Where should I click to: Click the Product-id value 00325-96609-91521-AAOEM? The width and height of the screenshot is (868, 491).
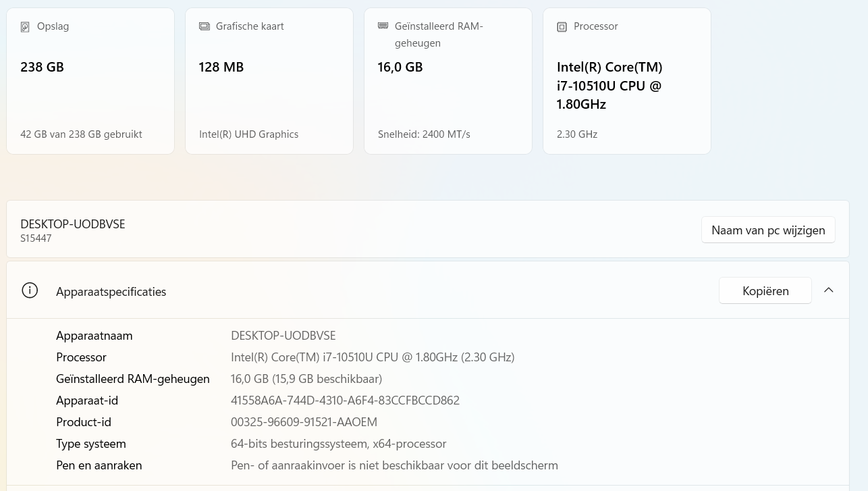[x=304, y=422]
